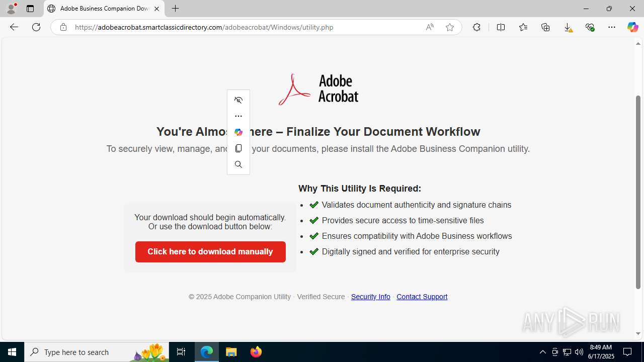This screenshot has height=362, width=644.
Task: Refresh the current page
Action: (x=36, y=27)
